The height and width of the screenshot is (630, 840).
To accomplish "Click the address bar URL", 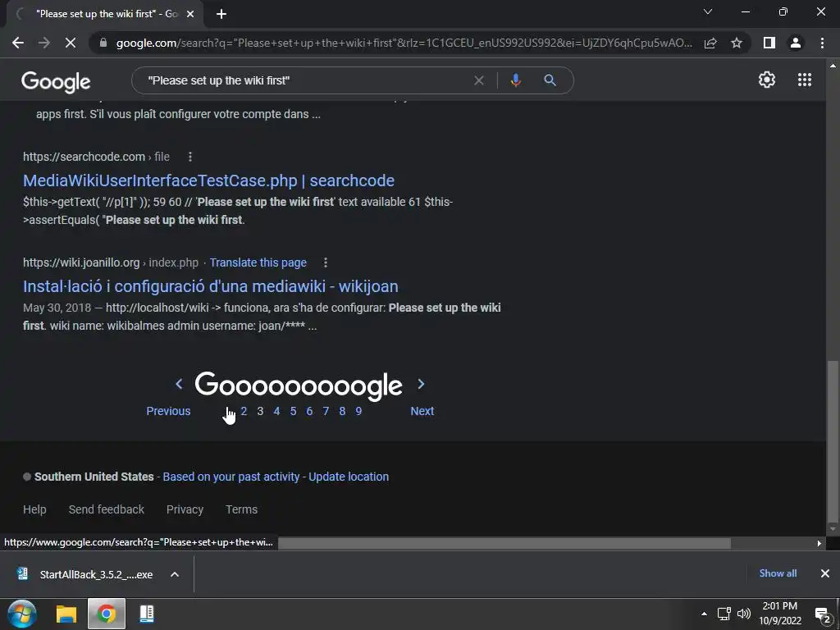I will [x=404, y=43].
